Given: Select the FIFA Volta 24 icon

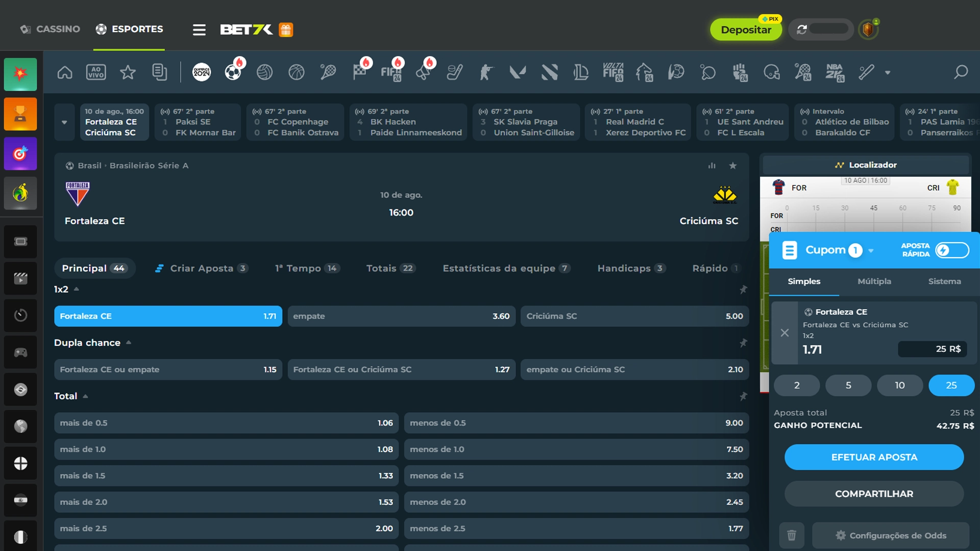Looking at the screenshot, I should point(613,72).
